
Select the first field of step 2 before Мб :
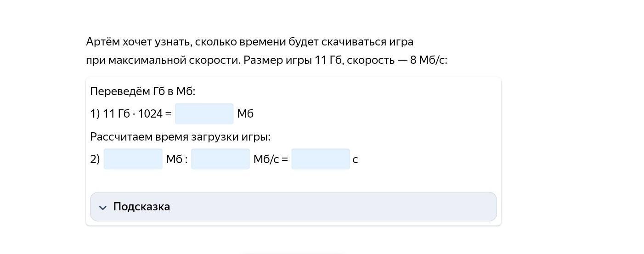[x=133, y=159]
